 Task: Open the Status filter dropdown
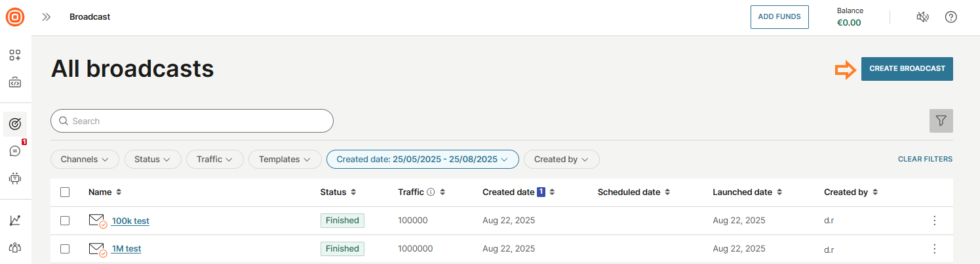click(x=152, y=159)
